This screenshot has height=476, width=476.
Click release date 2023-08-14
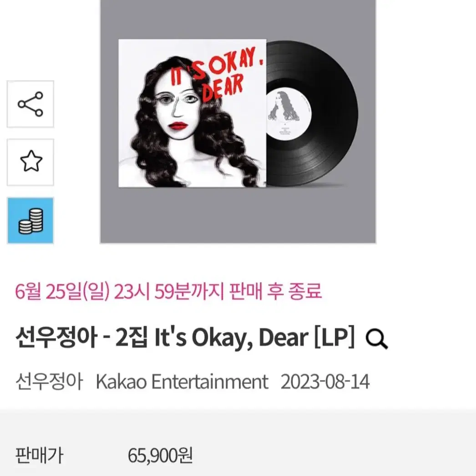coord(325,382)
